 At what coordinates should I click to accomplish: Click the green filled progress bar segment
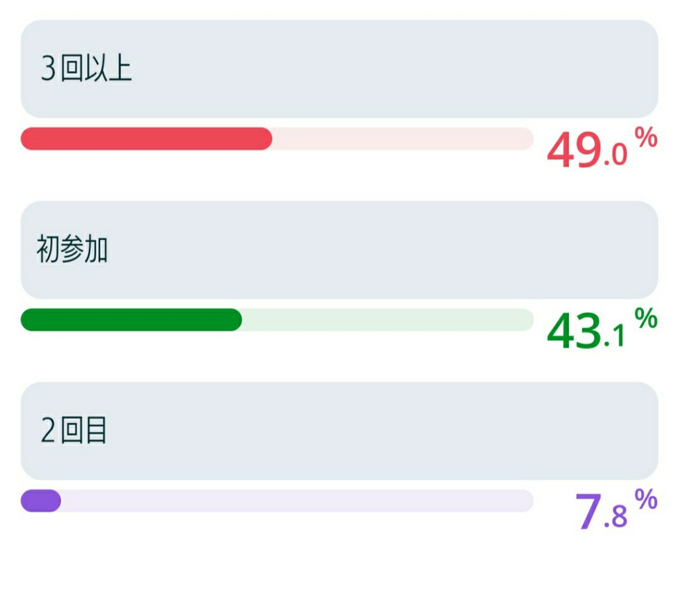coord(131,320)
